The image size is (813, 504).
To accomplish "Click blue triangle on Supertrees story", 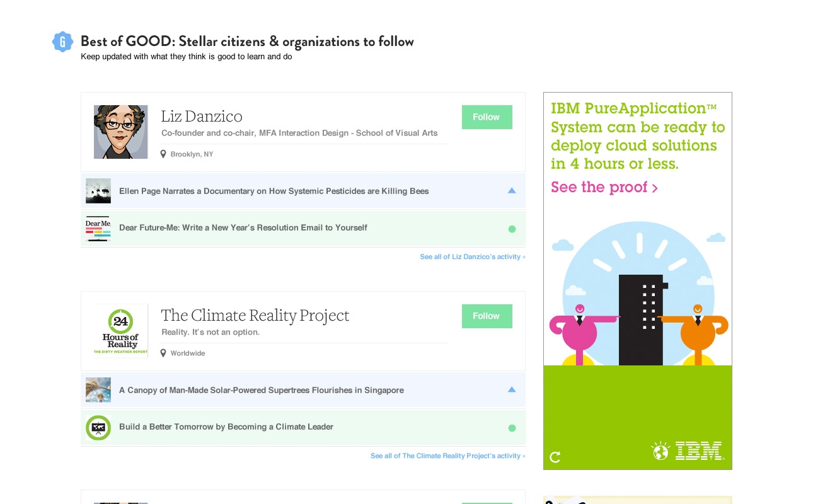I will 512,389.
